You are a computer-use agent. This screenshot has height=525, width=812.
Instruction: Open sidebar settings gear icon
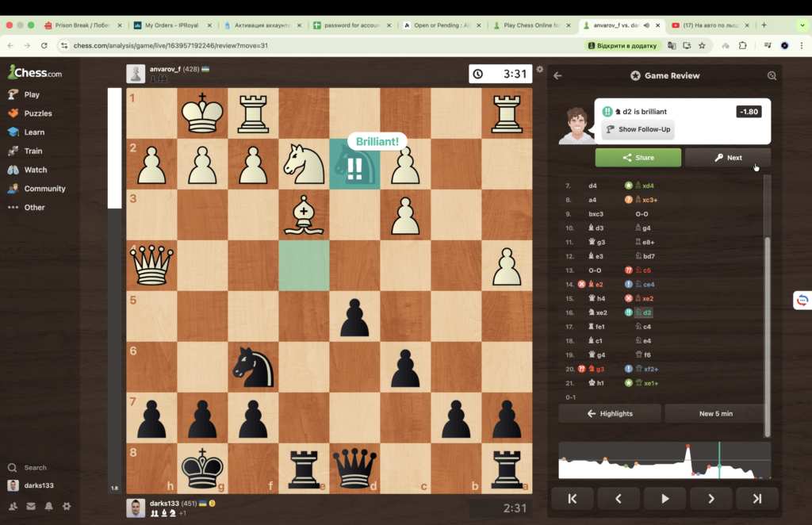click(67, 506)
